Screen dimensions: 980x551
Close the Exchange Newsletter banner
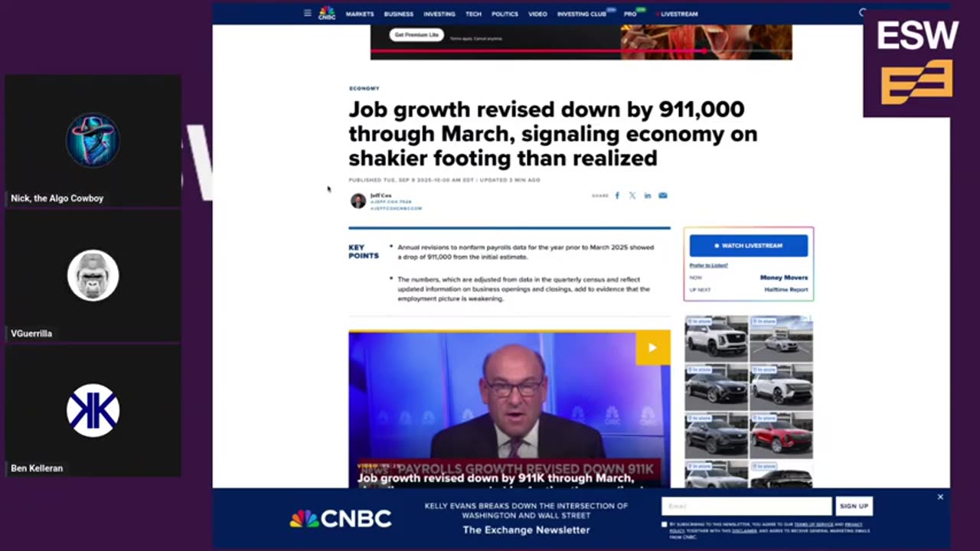(x=940, y=497)
